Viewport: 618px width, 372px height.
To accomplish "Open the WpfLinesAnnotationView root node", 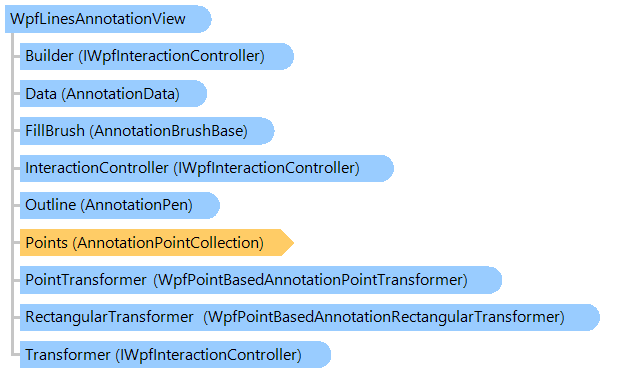I will (108, 19).
